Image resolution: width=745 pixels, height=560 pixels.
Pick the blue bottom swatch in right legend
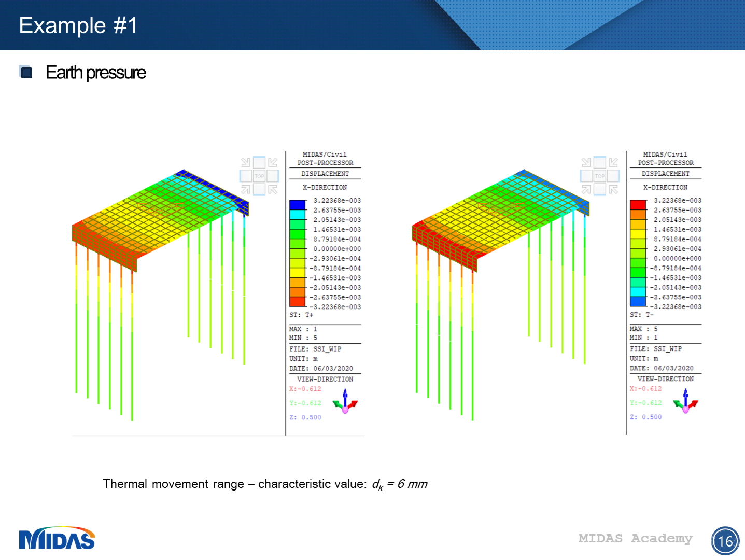pyautogui.click(x=638, y=302)
